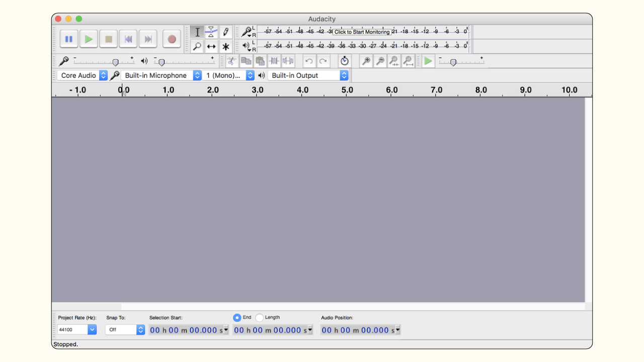Open the Built-in Microphone device dropdown
Viewport: 644px width, 362px height.
point(162,75)
